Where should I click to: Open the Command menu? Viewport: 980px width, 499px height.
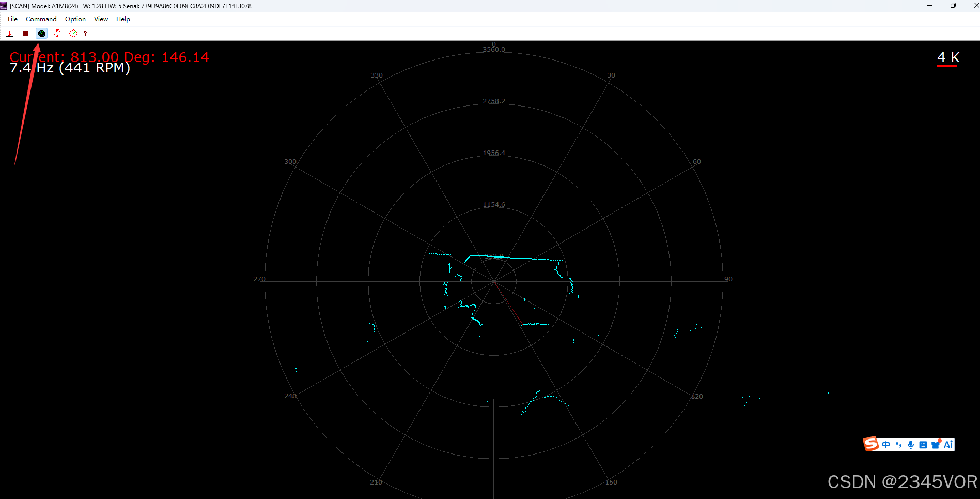(41, 19)
